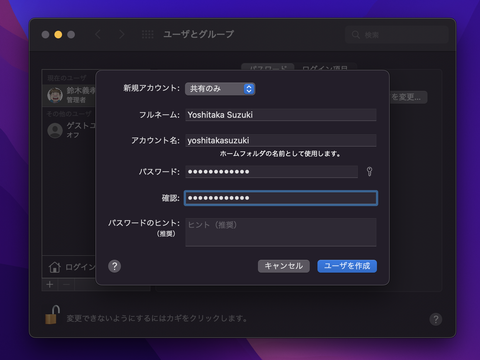Click the キャンセル button
Image resolution: width=480 pixels, height=360 pixels.
(x=284, y=266)
